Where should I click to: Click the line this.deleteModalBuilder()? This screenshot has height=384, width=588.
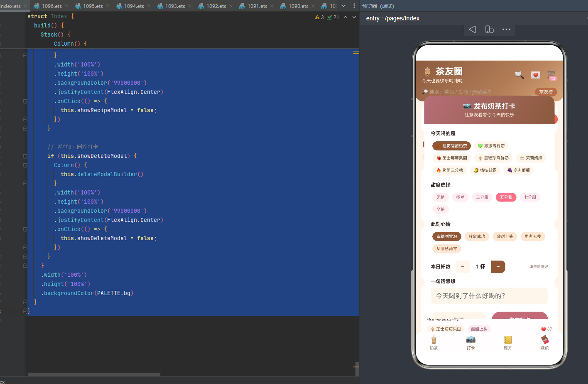[102, 175]
